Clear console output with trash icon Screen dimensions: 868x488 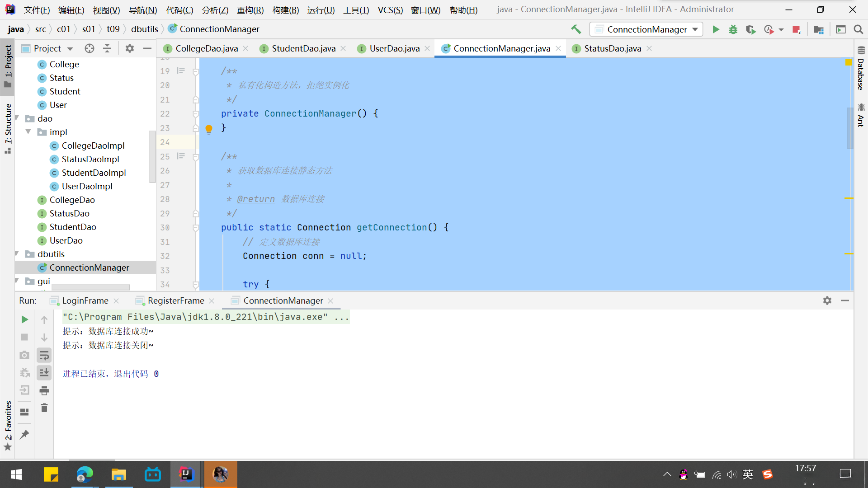tap(44, 408)
